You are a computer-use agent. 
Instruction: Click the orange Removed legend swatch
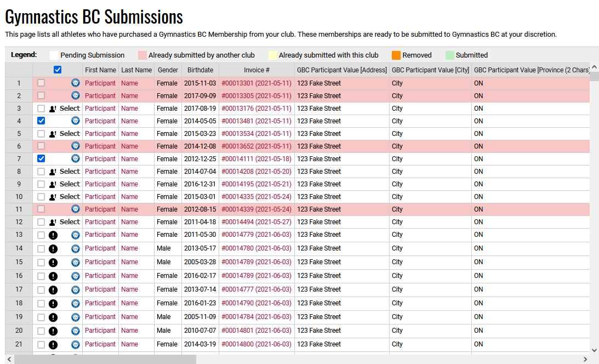click(396, 55)
